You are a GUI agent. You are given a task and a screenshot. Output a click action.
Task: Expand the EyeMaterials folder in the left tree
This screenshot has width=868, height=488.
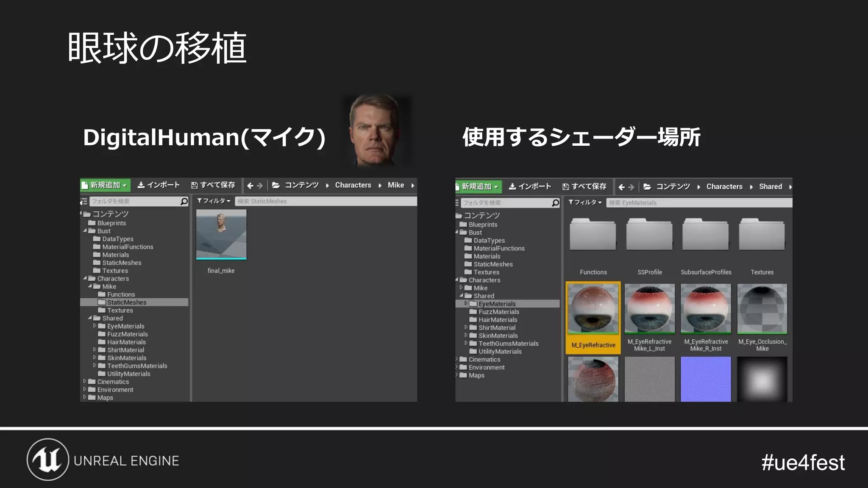(95, 326)
